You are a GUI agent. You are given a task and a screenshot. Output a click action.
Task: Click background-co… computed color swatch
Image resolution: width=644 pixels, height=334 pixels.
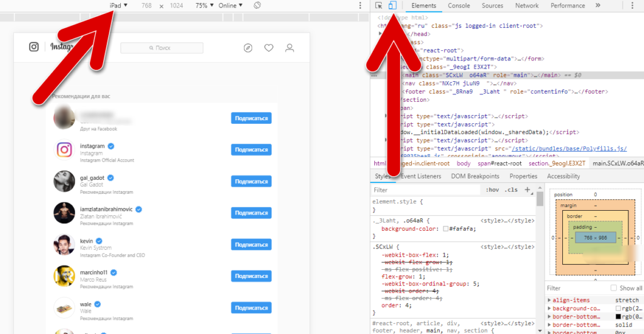click(x=618, y=309)
